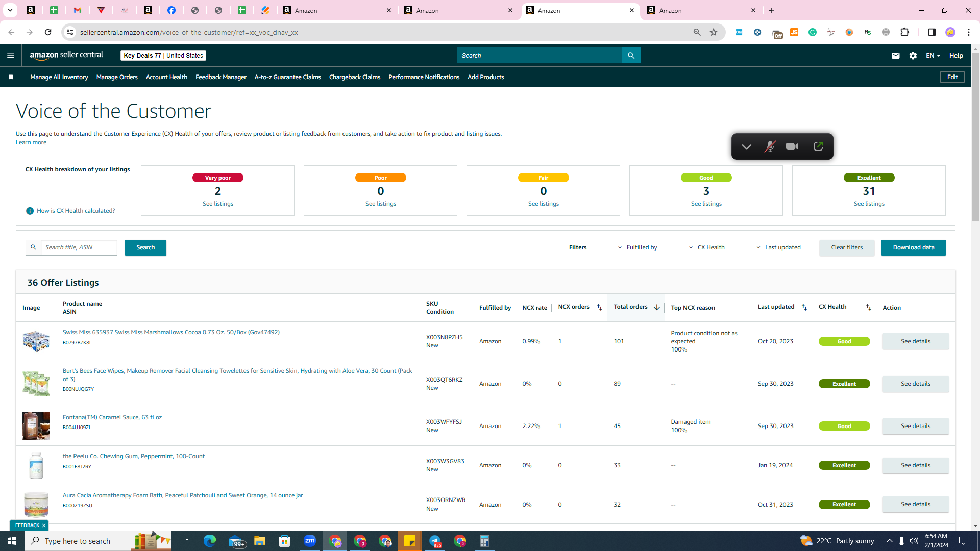Expand the CX Health filter dropdown
The width and height of the screenshot is (980, 551).
coord(707,247)
